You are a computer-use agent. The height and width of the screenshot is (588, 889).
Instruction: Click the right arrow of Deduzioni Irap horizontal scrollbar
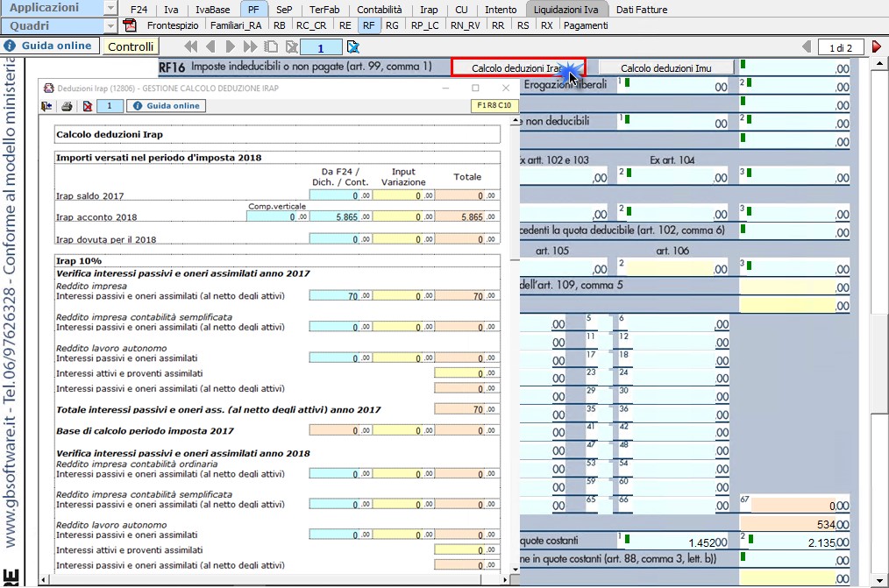pos(505,580)
